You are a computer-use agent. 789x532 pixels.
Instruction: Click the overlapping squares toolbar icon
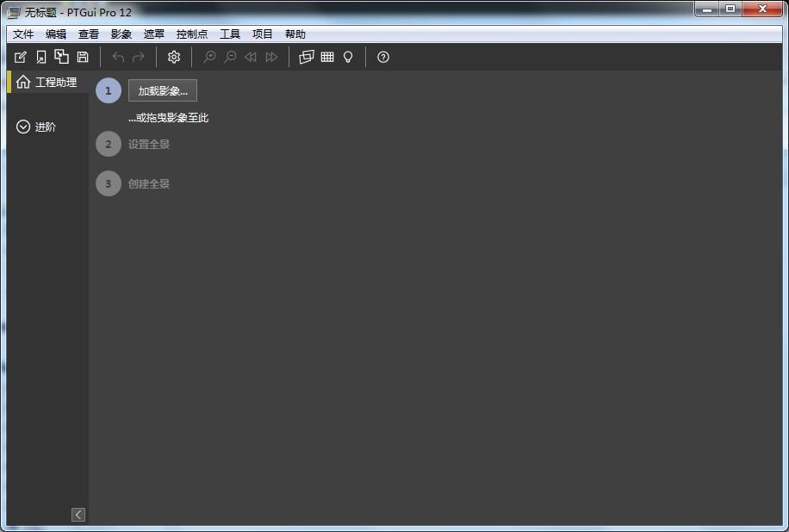[x=62, y=57]
